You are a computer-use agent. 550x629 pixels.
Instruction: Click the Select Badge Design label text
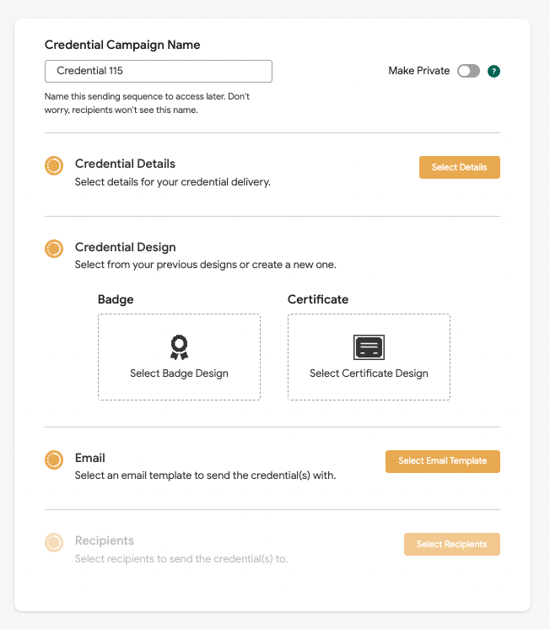pyautogui.click(x=179, y=373)
